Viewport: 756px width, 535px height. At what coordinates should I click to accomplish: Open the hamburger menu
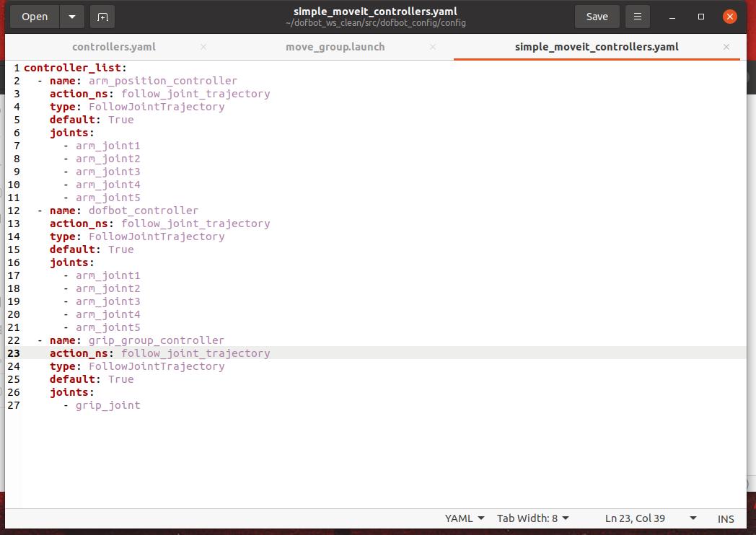click(x=638, y=17)
